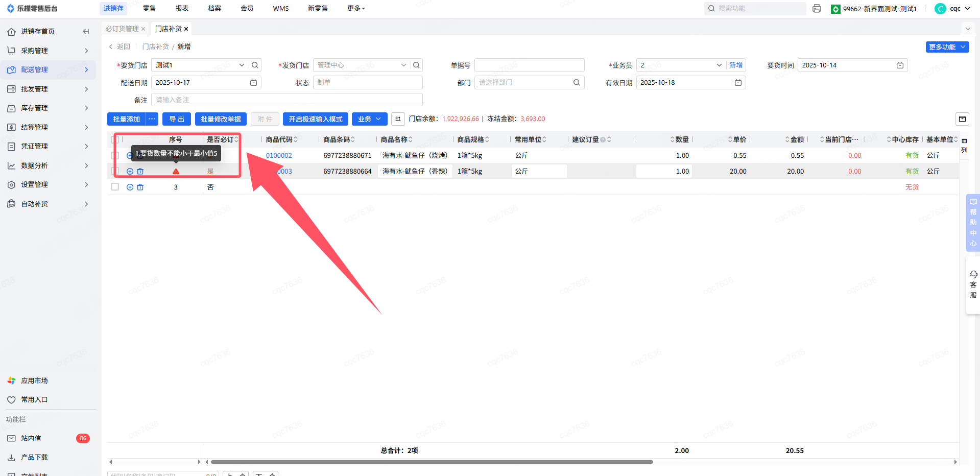Switch to 进销存 top menu
This screenshot has height=476, width=980.
(x=113, y=9)
